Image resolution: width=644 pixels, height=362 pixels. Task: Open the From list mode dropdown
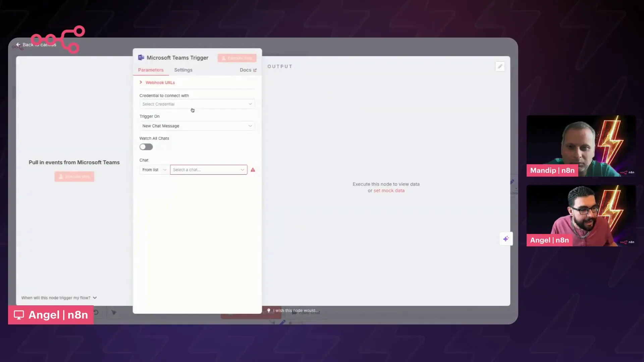(154, 170)
